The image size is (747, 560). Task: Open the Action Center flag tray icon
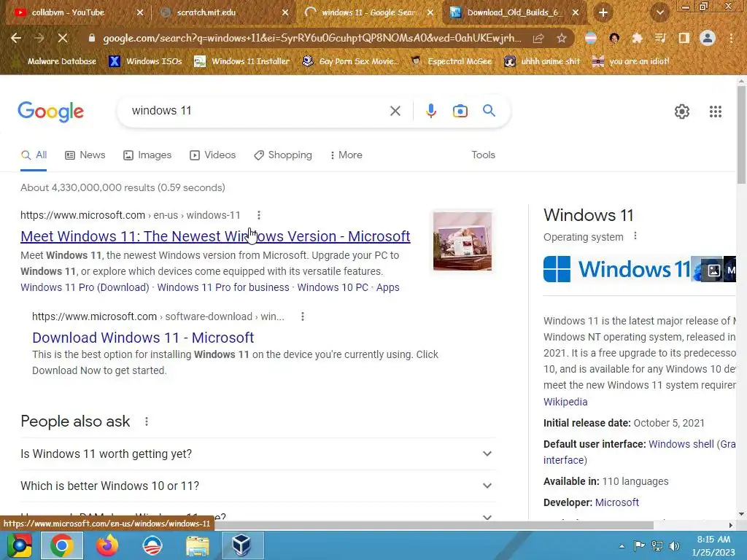tap(639, 545)
